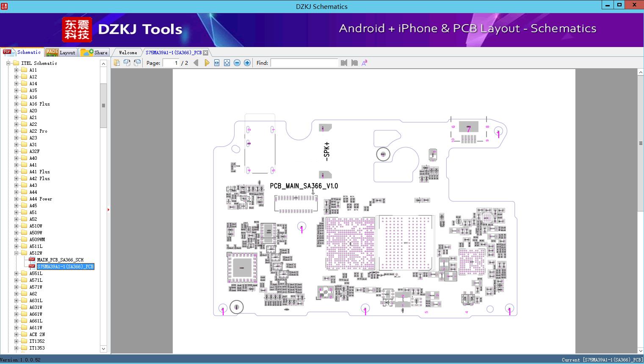Screen dimensions: 644x364
Task: Close the S75MA39A1-1(SA366)_PCB tab
Action: 206,53
